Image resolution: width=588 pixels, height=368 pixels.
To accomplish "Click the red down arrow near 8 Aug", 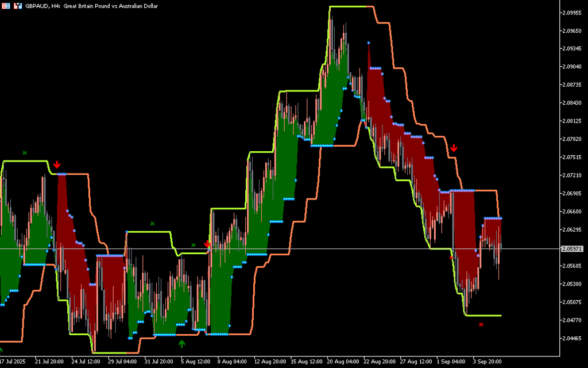I will point(207,244).
